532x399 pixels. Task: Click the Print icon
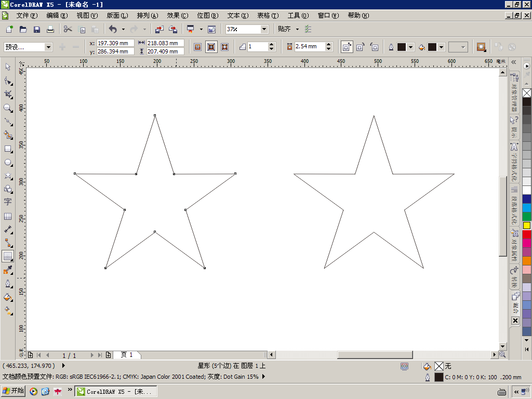pyautogui.click(x=50, y=29)
